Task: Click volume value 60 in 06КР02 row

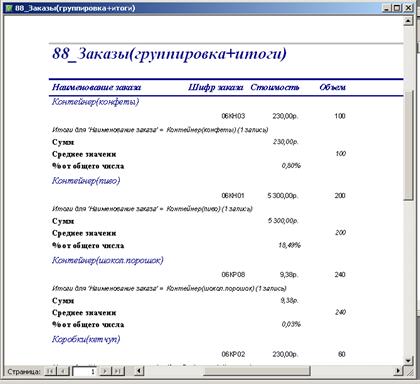Action: tap(341, 354)
